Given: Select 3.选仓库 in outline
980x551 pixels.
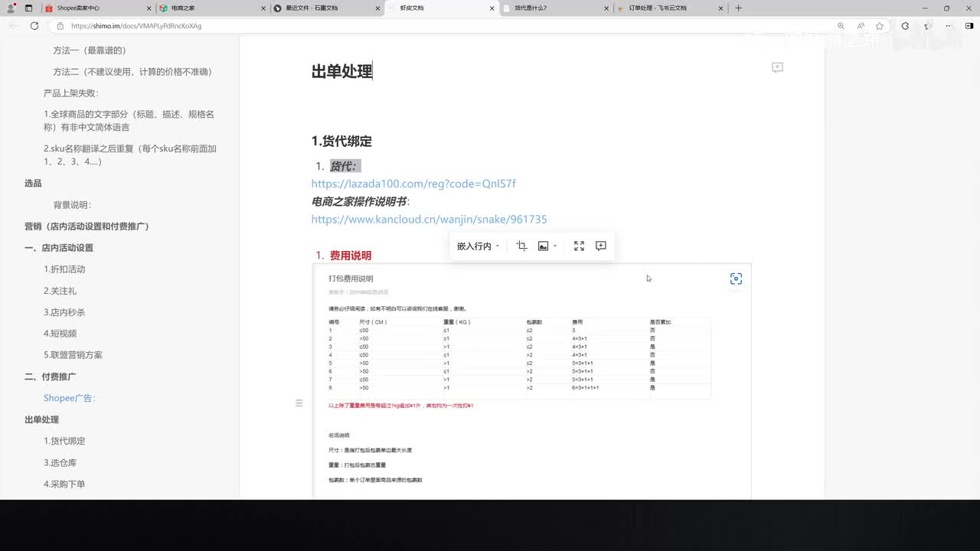Looking at the screenshot, I should [x=60, y=463].
